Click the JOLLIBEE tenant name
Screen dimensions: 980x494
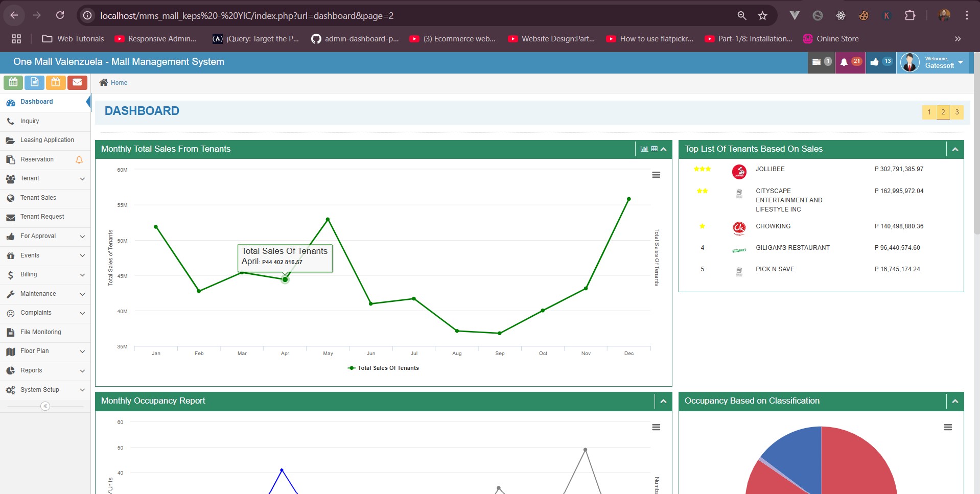[x=770, y=169]
